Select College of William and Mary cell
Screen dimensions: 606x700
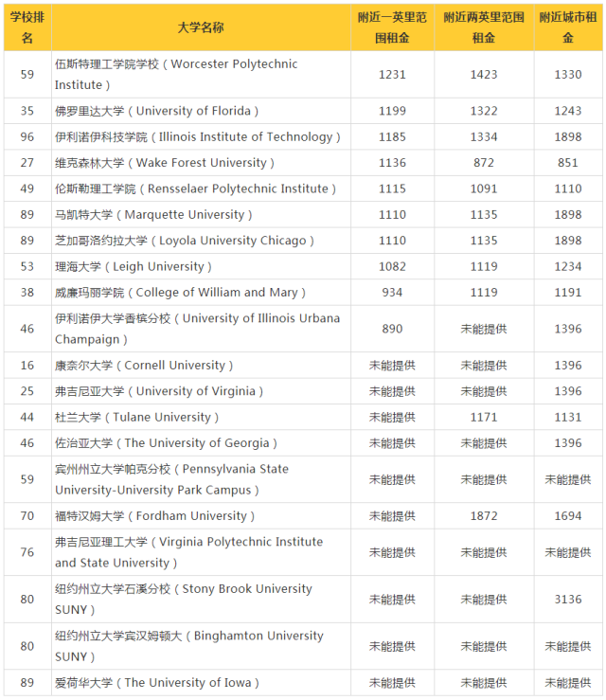[x=201, y=292]
